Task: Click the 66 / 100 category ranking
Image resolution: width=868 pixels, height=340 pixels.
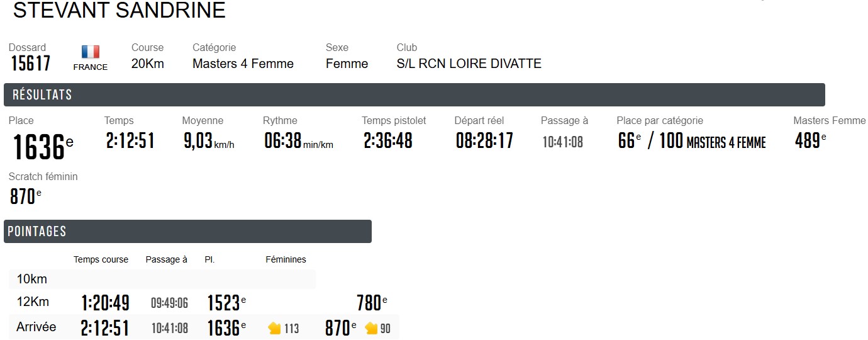Action: [691, 141]
